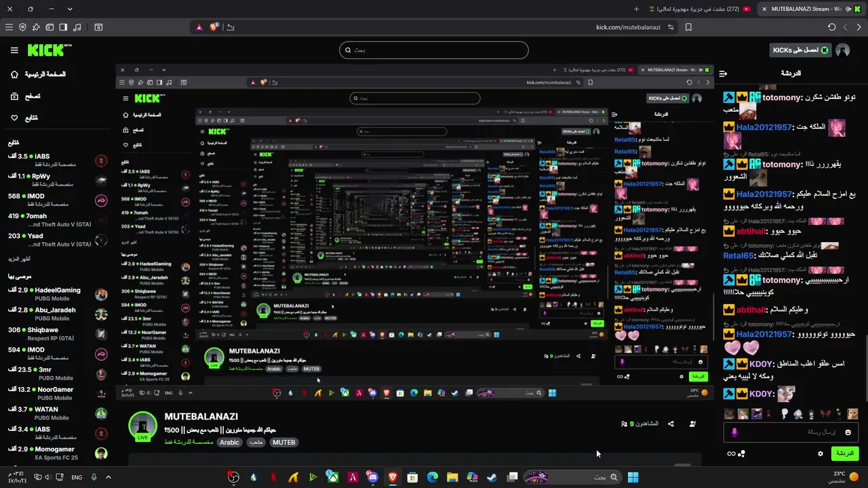Image resolution: width=868 pixels, height=488 pixels.
Task: Open the browser hamburger menu in toolbar
Action: click(9, 27)
